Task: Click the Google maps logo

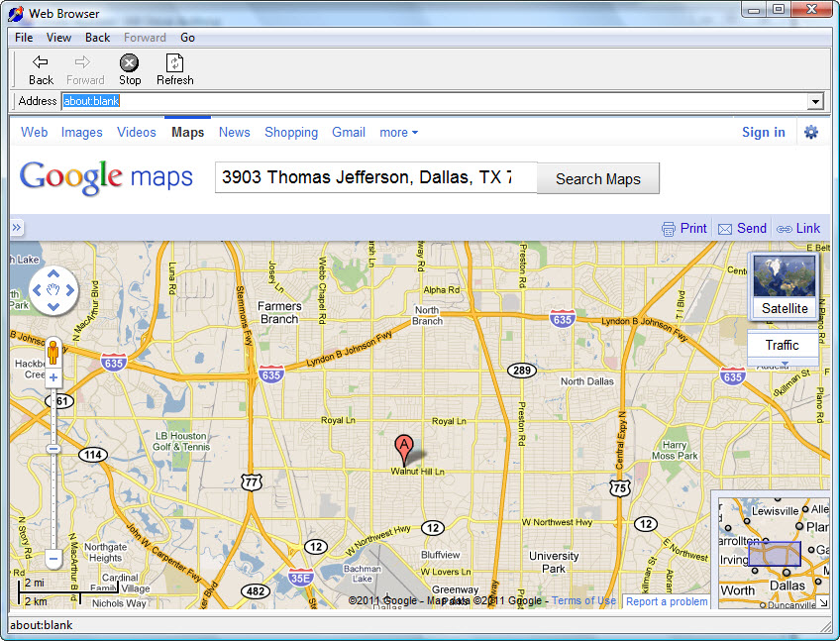Action: tap(106, 177)
